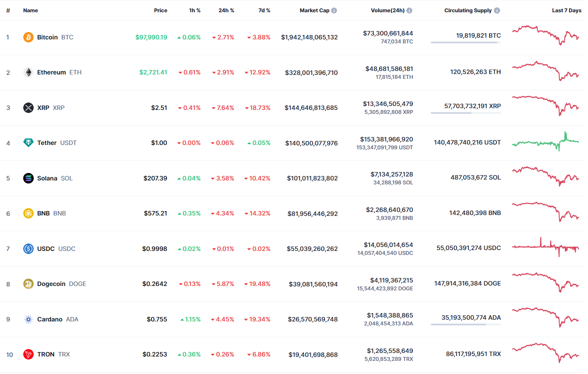This screenshot has height=374, width=588.
Task: Sort by the 1h % column header
Action: (195, 11)
